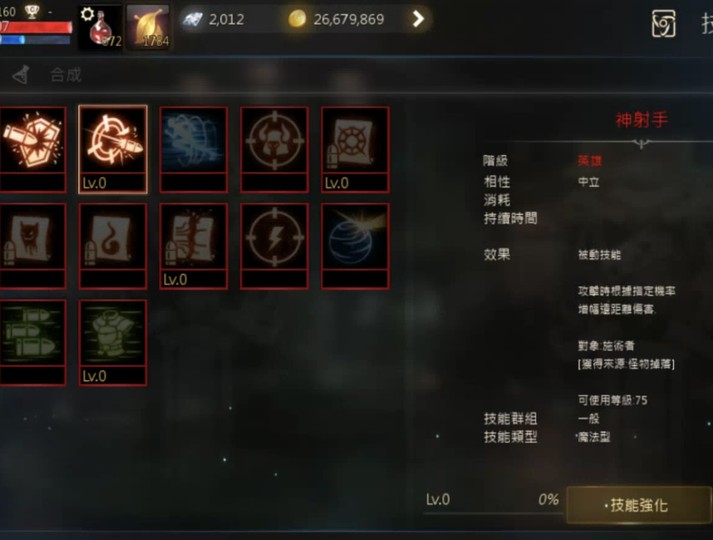713x540 pixels.
Task: Choose the blue running figure skill
Action: [194, 150]
